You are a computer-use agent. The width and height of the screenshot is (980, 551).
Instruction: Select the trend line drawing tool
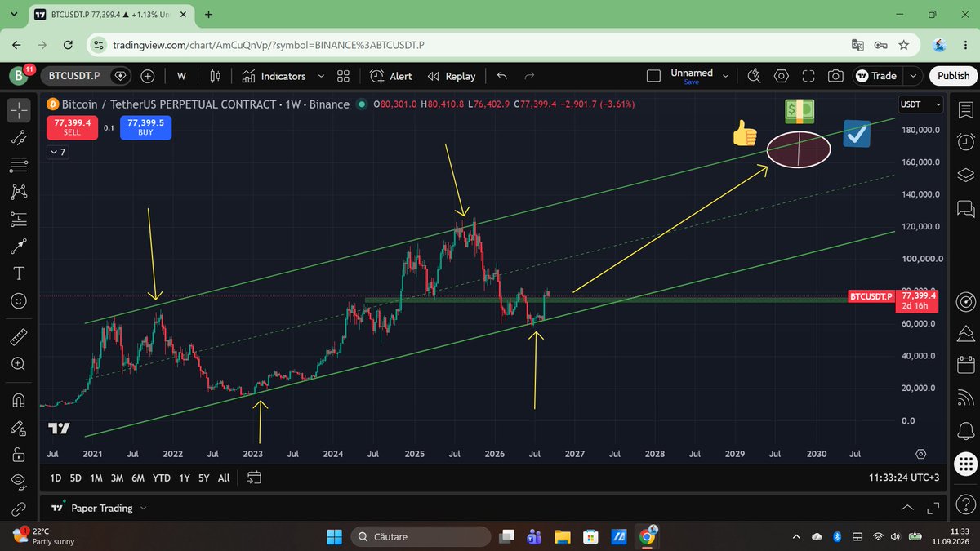[x=18, y=136]
